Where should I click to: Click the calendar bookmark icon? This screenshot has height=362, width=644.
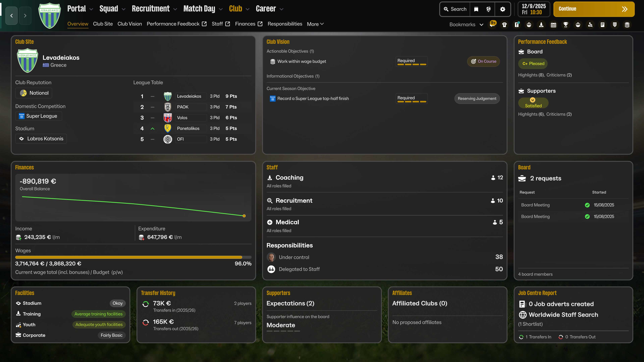(553, 25)
